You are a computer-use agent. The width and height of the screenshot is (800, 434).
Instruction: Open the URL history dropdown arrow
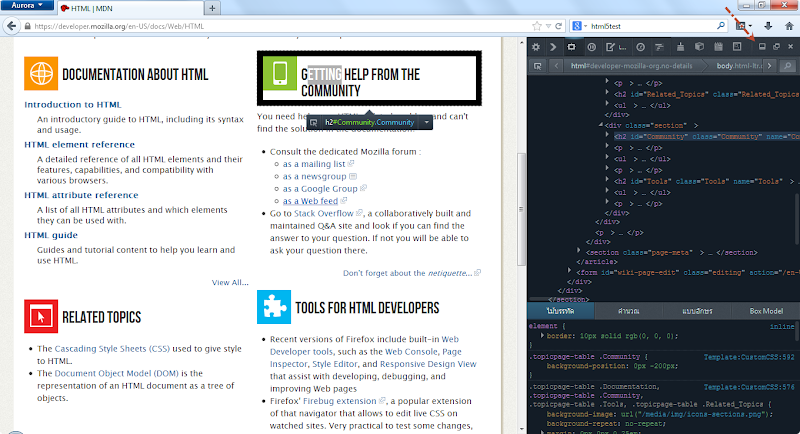[548, 26]
